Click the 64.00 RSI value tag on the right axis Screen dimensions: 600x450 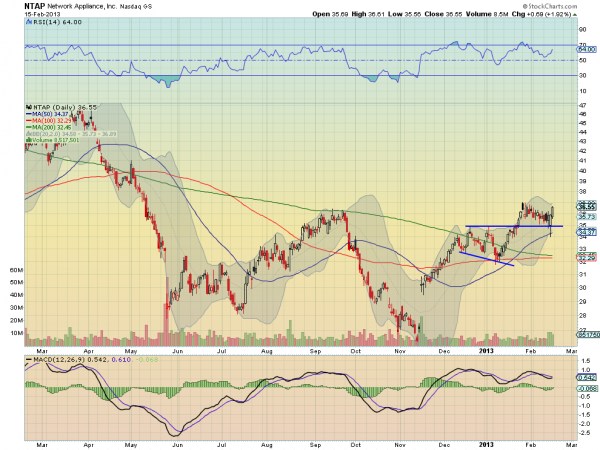(587, 49)
